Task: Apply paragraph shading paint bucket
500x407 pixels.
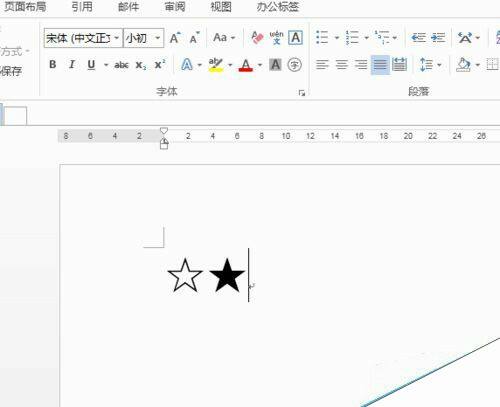Action: coord(463,64)
